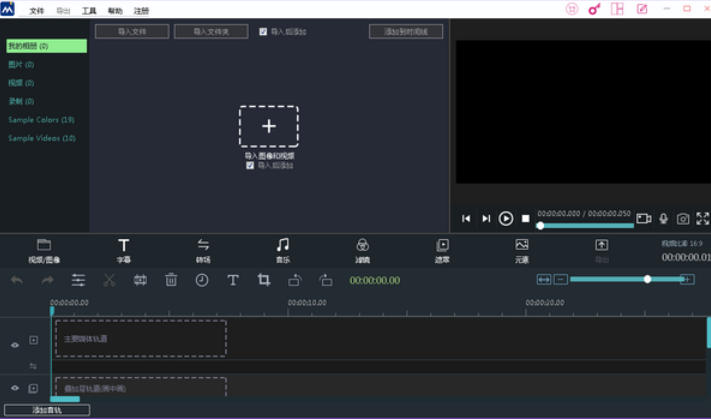Open the 滤镜 filters panel
The width and height of the screenshot is (711, 419).
tap(362, 249)
